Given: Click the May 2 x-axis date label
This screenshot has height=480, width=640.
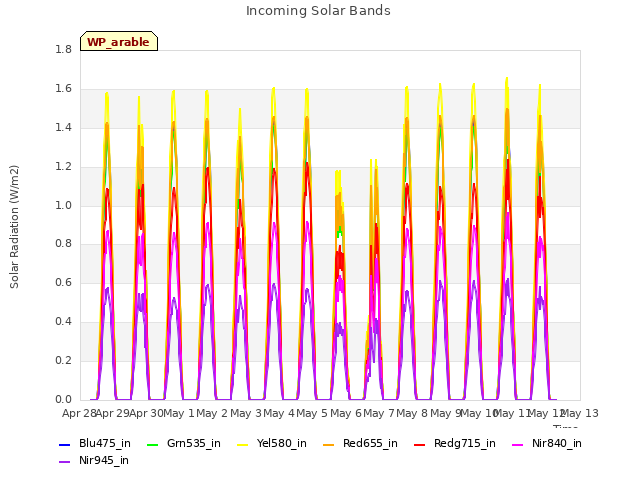Looking at the screenshot, I should (x=212, y=414).
